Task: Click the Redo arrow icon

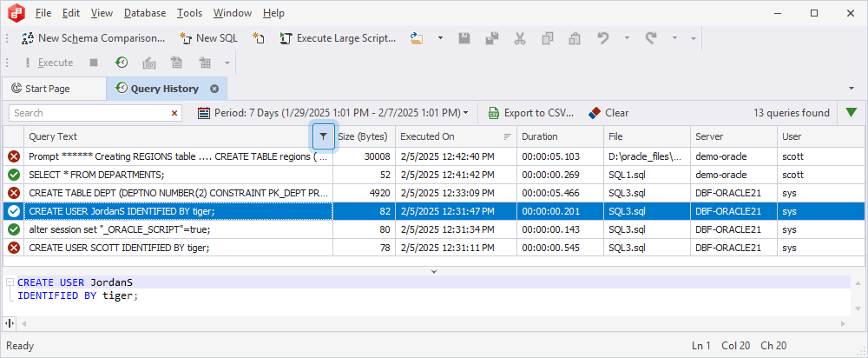Action: (x=651, y=38)
